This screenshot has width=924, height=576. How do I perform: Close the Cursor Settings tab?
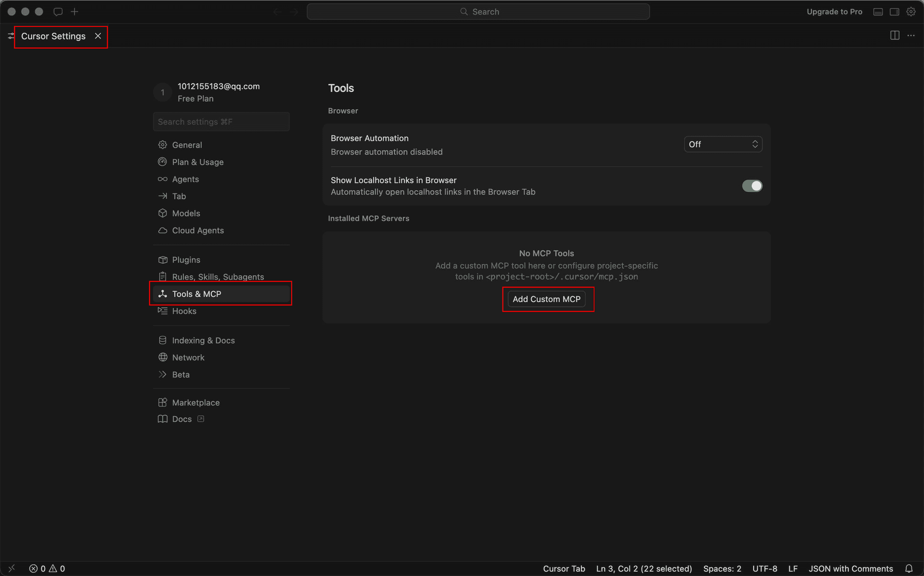pyautogui.click(x=98, y=36)
